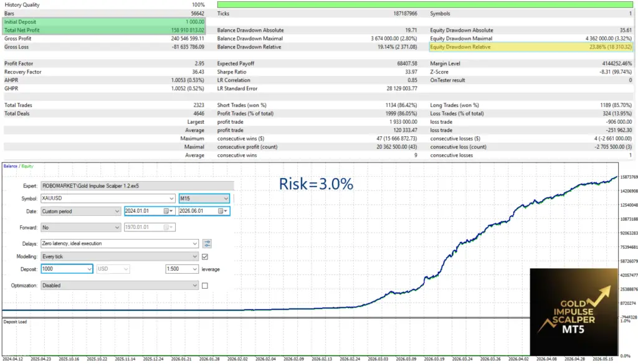Screen dimensions: 638x364
Task: Enable the checkbox beside the Optimization dropdown
Action: point(205,286)
